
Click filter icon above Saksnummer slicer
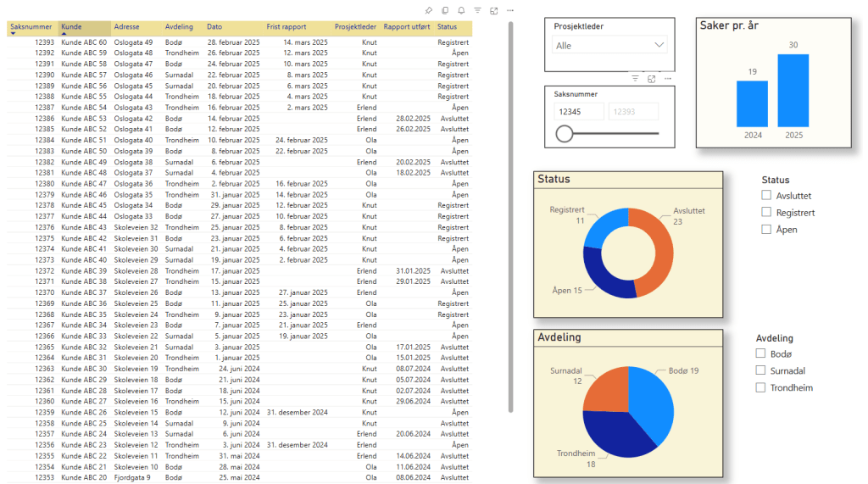click(x=636, y=79)
